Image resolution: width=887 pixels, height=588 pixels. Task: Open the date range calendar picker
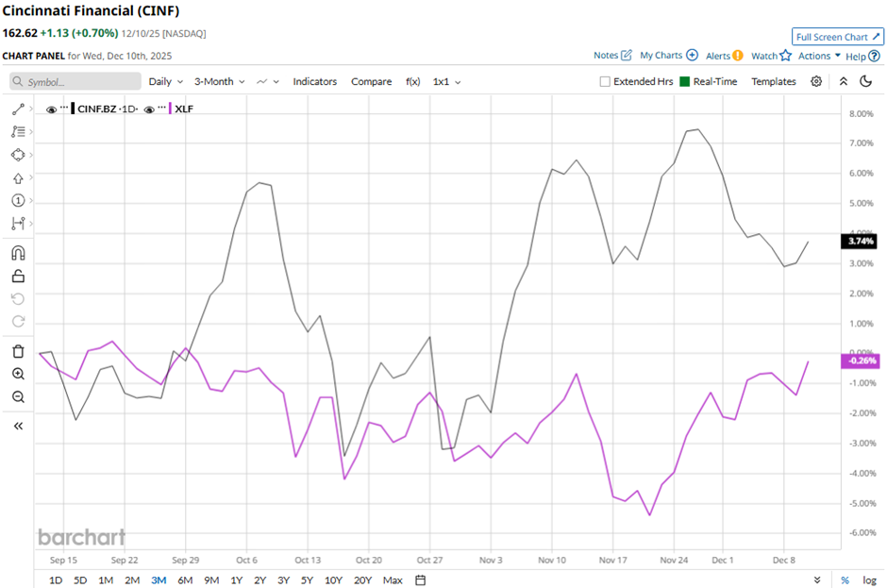pos(420,580)
